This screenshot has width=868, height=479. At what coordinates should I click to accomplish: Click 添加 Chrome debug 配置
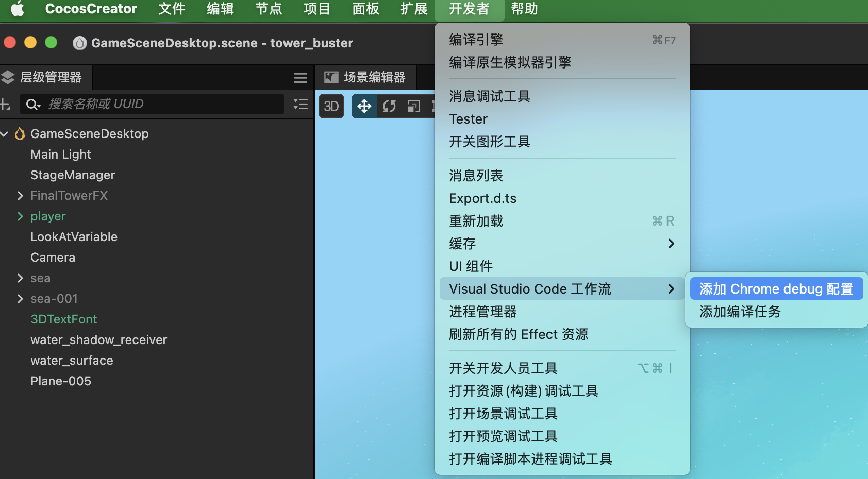(776, 288)
